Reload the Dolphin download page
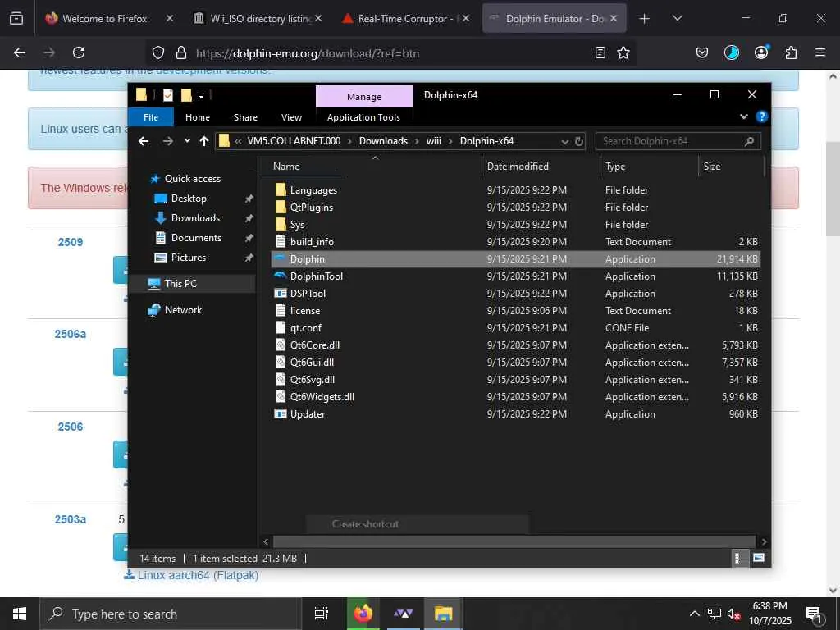840x630 pixels. (x=79, y=52)
